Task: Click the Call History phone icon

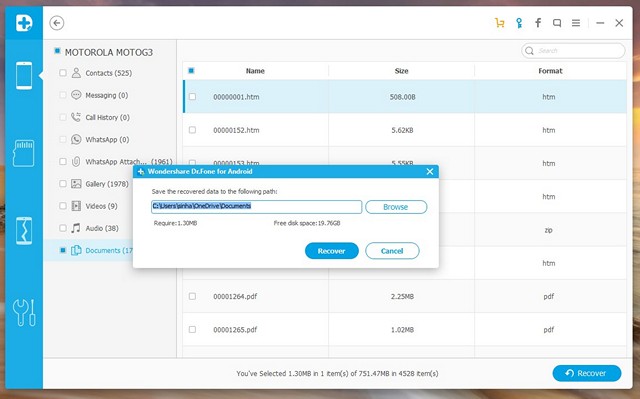Action: 76,117
